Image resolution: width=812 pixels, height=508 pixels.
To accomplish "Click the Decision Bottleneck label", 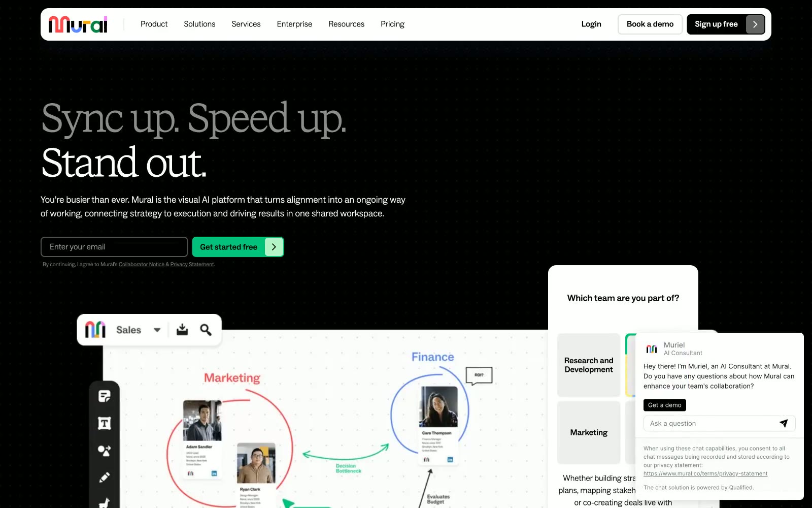I will coord(348,468).
